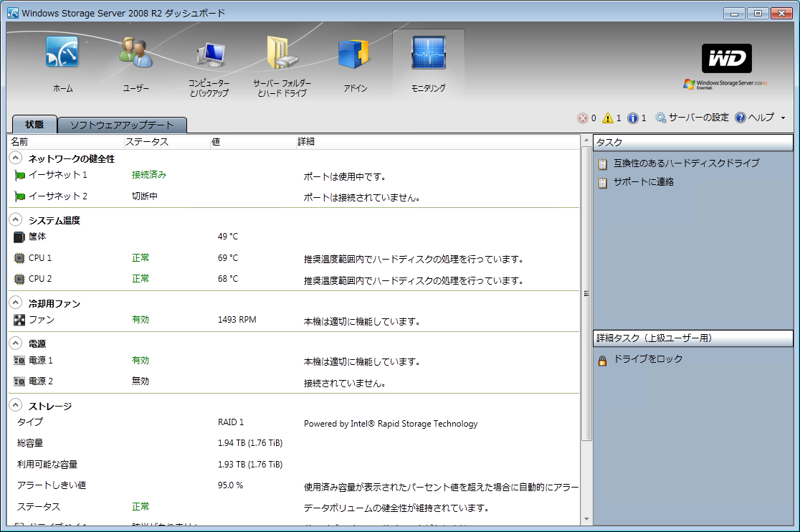Screen dimensions: 800x532
Task: Click the 筐体 chassis icon
Action: tap(19, 237)
